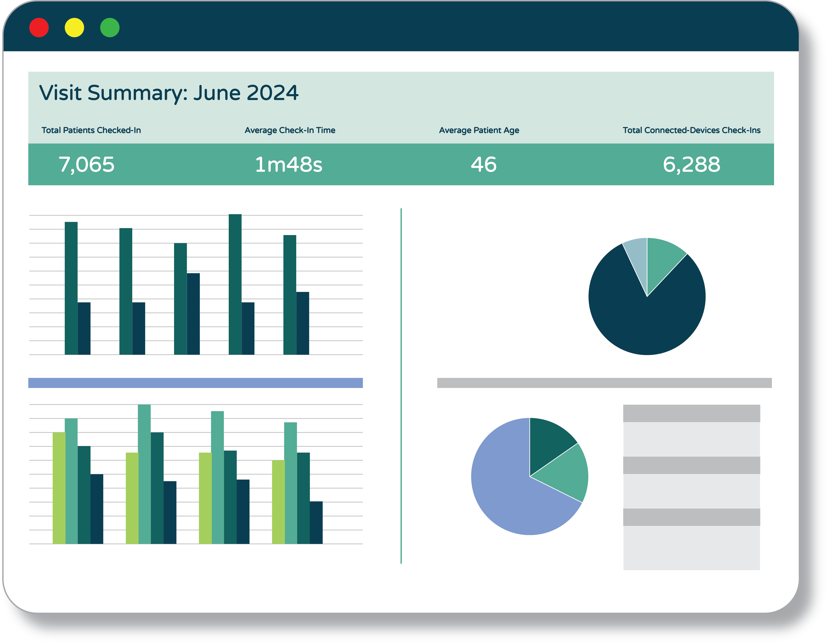Click the tallest bar in top chart

point(235,284)
